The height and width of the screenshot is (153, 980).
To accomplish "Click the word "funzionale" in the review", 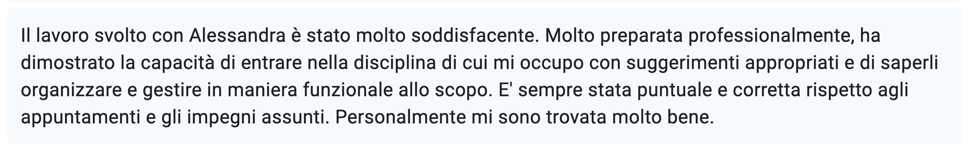I will pyautogui.click(x=348, y=90).
